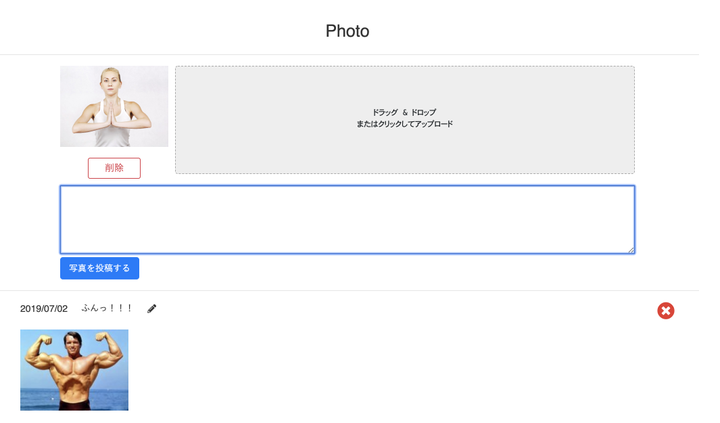This screenshot has width=720, height=423.
Task: Click the ドラッグ & ドロップ label
Action: [x=405, y=113]
